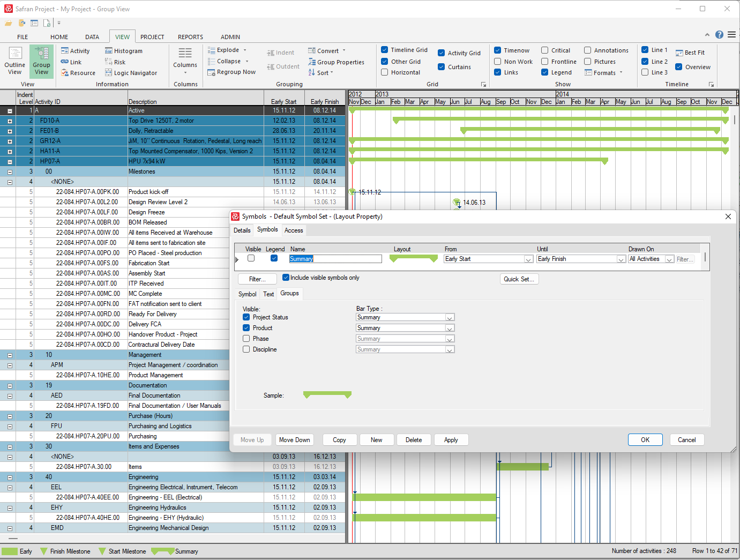Screen dimensions: 740x560
Task: Click the Apply button
Action: [x=451, y=440]
